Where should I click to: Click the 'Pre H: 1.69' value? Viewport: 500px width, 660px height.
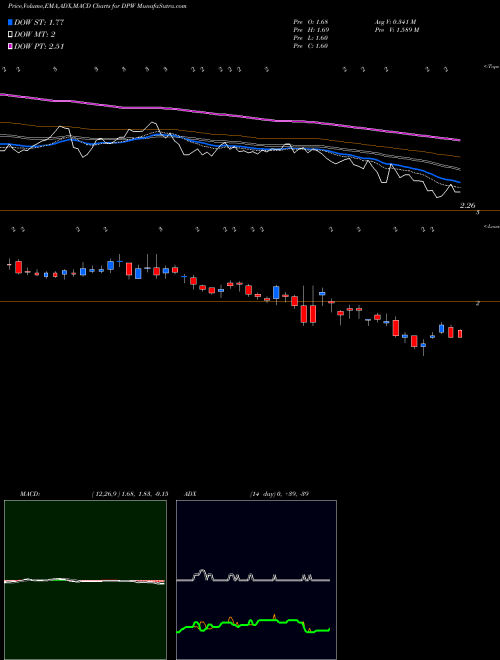pyautogui.click(x=311, y=30)
